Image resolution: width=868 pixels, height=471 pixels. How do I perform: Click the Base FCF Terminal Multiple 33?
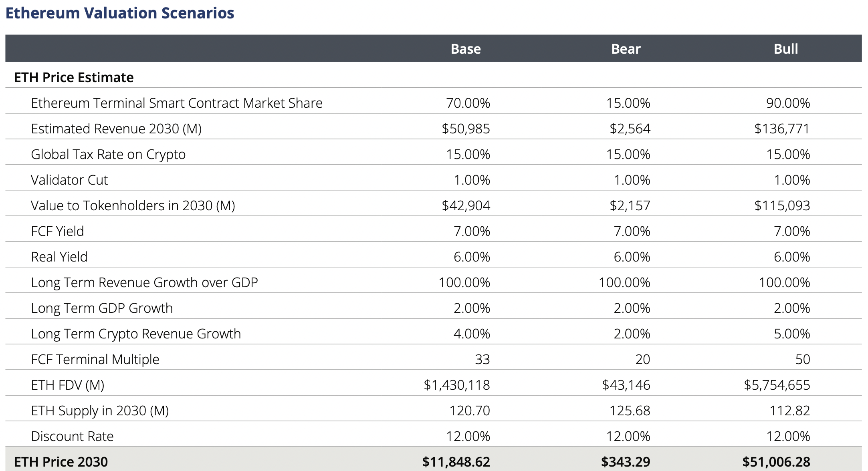[482, 359]
